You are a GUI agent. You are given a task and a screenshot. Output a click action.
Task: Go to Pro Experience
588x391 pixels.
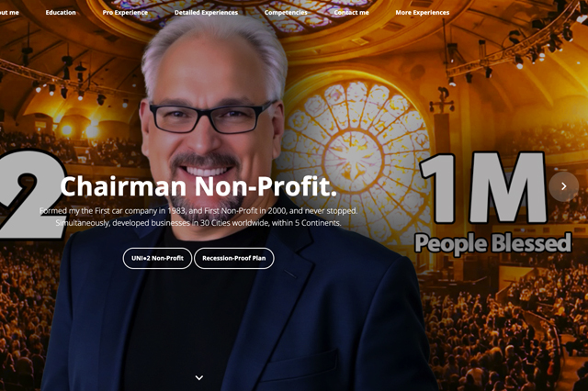click(x=125, y=12)
